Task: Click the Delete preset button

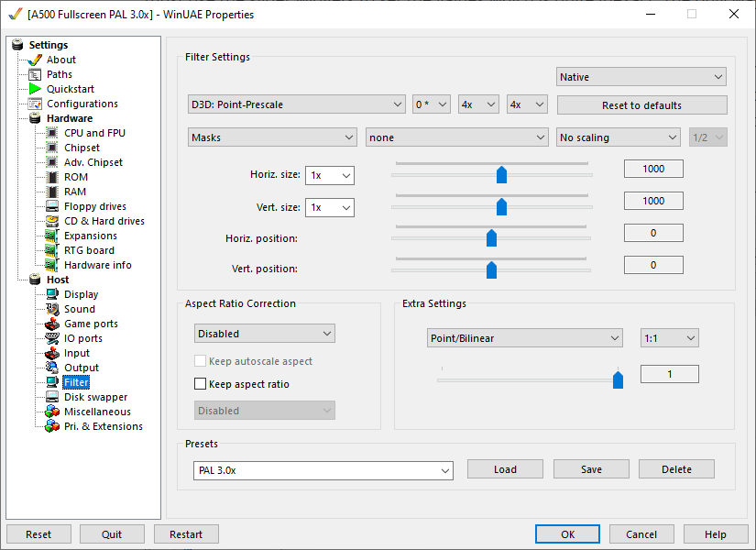Action: click(x=676, y=469)
